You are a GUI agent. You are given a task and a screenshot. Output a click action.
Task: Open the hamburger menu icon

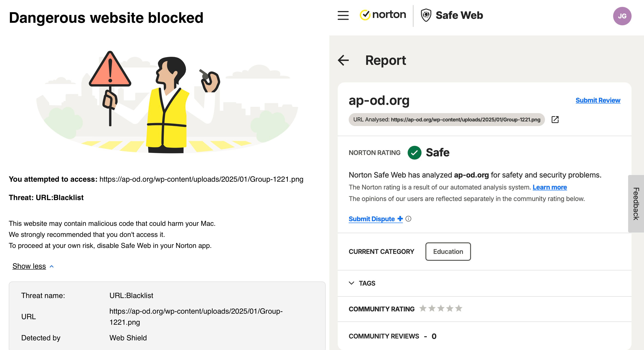tap(343, 15)
